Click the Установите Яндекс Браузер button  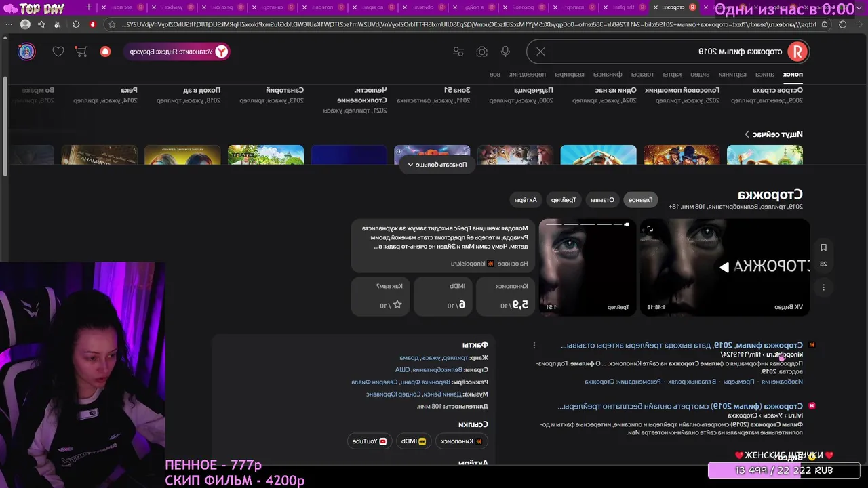[x=177, y=52]
